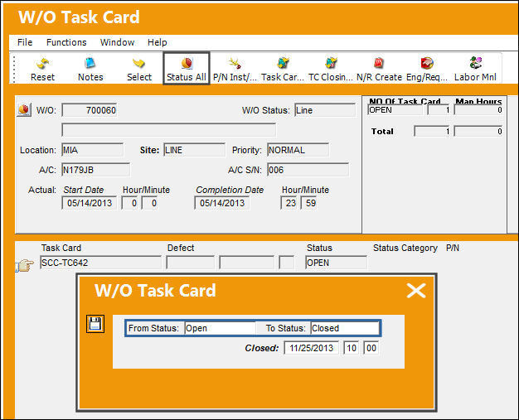Click the second empty Defect field
This screenshot has height=420, width=519.
pyautogui.click(x=246, y=263)
